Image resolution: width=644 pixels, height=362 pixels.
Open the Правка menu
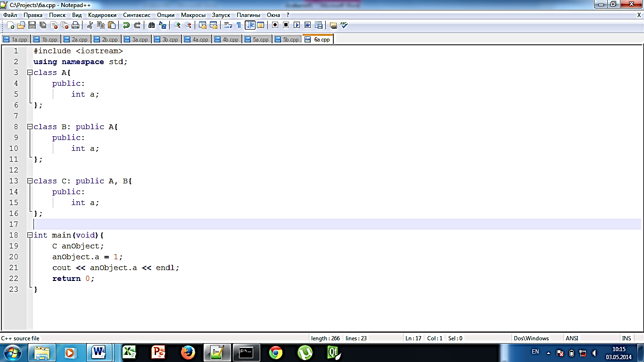point(33,15)
